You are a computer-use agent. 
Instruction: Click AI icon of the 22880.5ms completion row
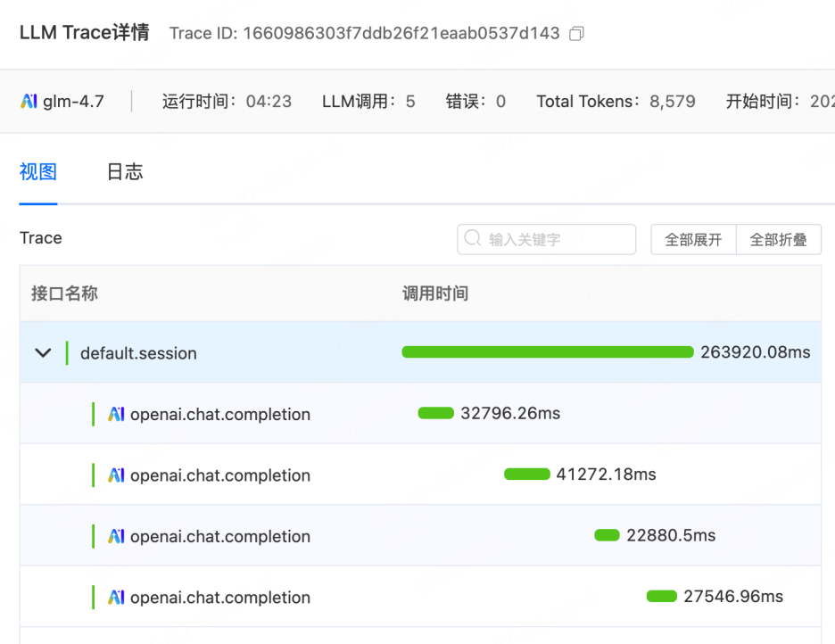(x=116, y=536)
